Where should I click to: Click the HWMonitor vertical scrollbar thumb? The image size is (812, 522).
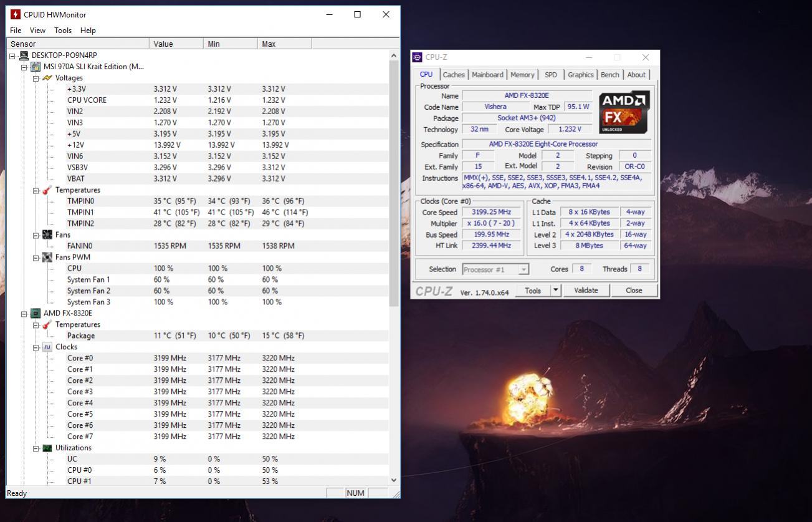394,183
